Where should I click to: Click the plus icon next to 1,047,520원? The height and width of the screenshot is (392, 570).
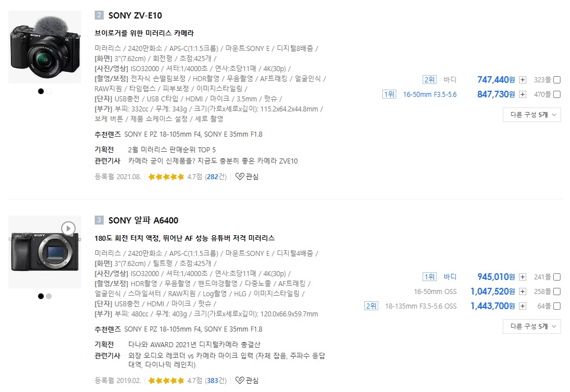coord(522,292)
